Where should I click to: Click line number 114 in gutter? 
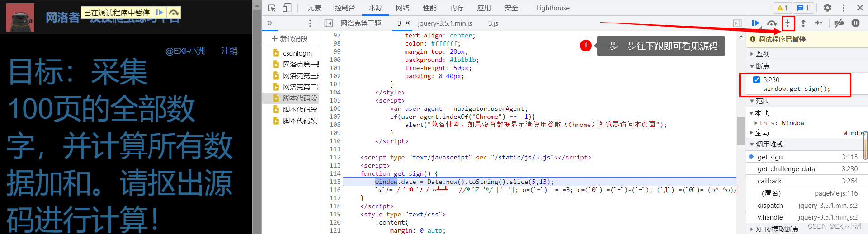pyautogui.click(x=335, y=173)
